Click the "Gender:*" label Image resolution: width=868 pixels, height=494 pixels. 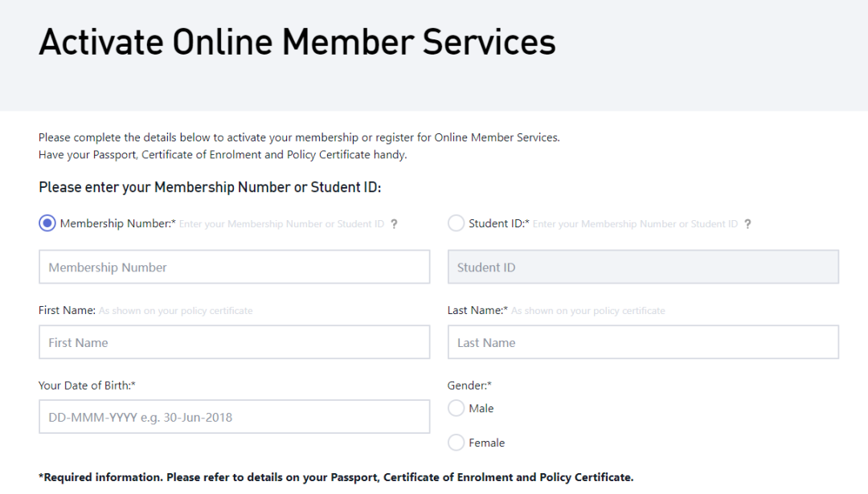(x=469, y=386)
